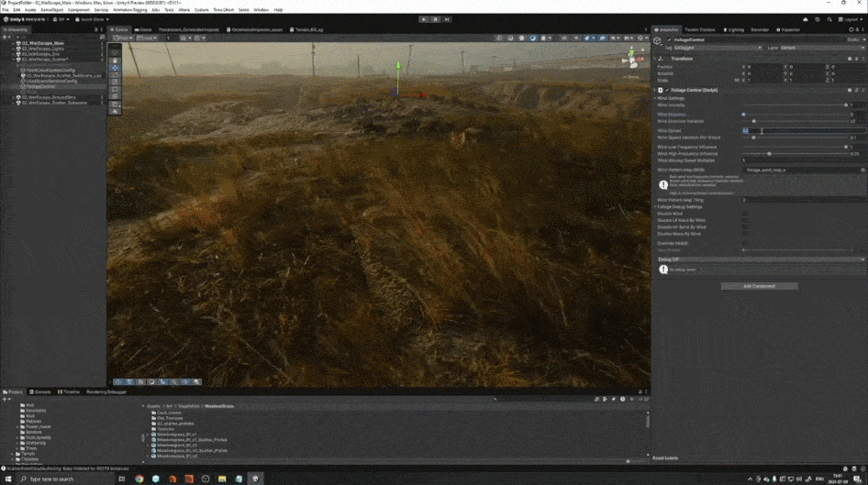Image resolution: width=868 pixels, height=485 pixels.
Task: Collapse the Transform component section
Action: click(x=656, y=58)
